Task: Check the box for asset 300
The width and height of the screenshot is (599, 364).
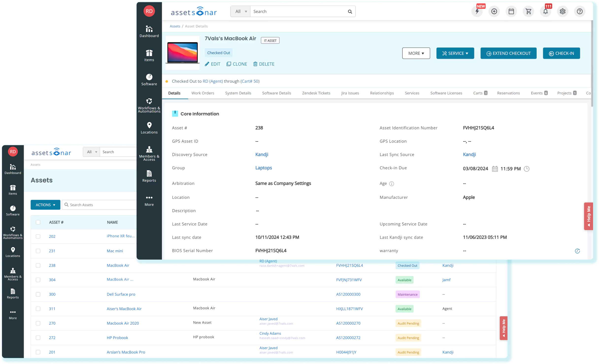Action: click(x=38, y=294)
